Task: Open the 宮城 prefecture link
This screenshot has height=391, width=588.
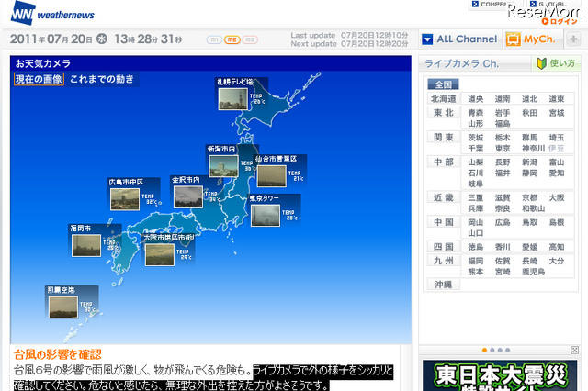Action: (557, 113)
